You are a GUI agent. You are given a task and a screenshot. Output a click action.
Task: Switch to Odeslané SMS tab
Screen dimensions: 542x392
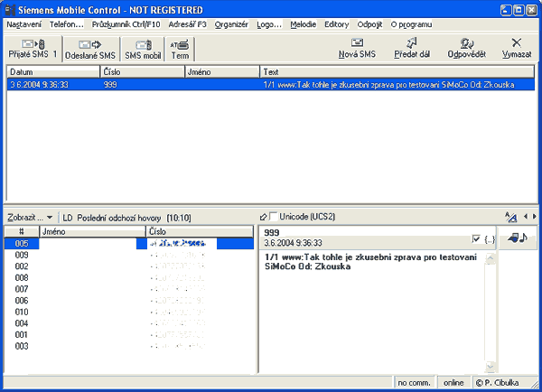coord(90,50)
